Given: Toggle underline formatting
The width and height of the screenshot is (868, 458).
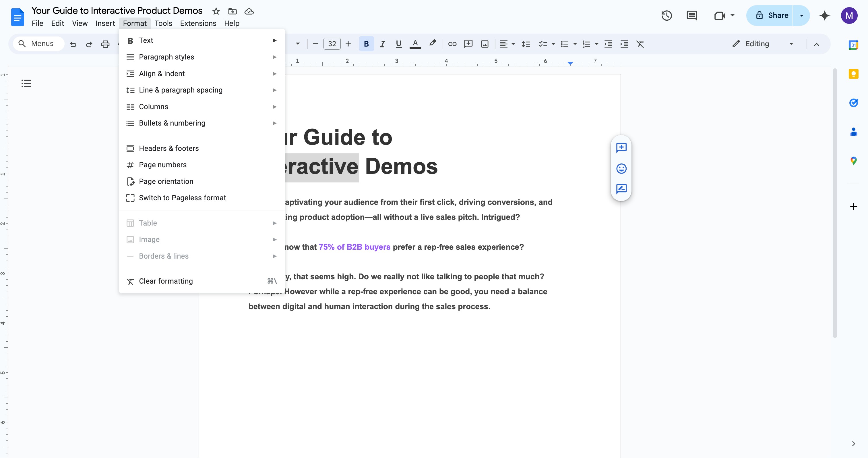Looking at the screenshot, I should (399, 44).
